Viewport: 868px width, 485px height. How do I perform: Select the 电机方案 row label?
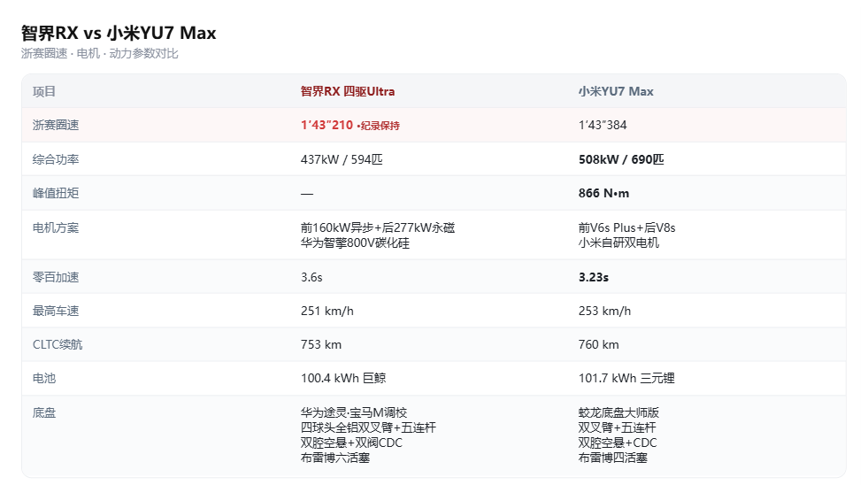56,227
